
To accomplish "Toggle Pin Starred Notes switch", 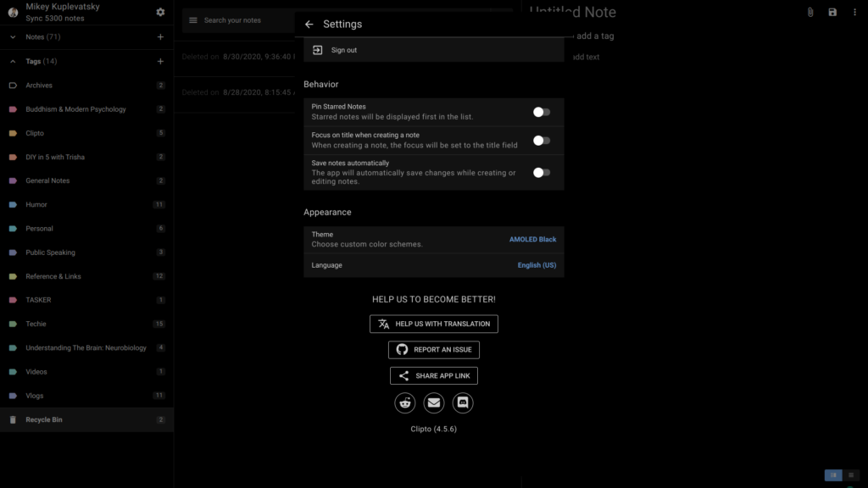I will point(542,113).
